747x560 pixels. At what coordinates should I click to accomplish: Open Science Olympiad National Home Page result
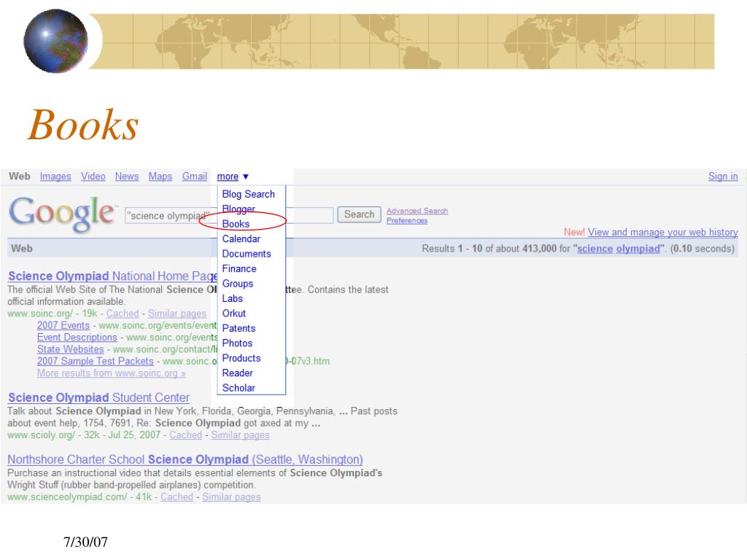tap(113, 276)
